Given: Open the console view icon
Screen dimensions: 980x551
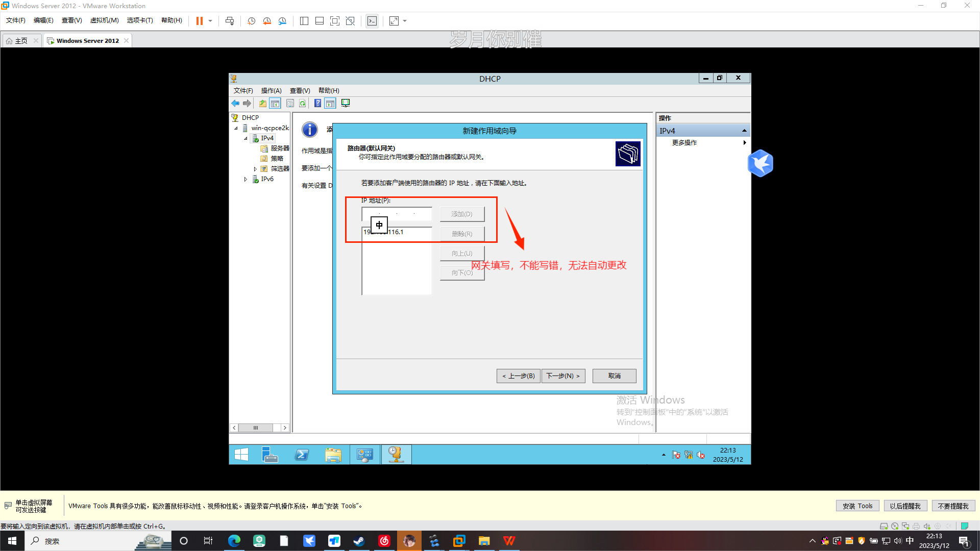Looking at the screenshot, I should [372, 21].
